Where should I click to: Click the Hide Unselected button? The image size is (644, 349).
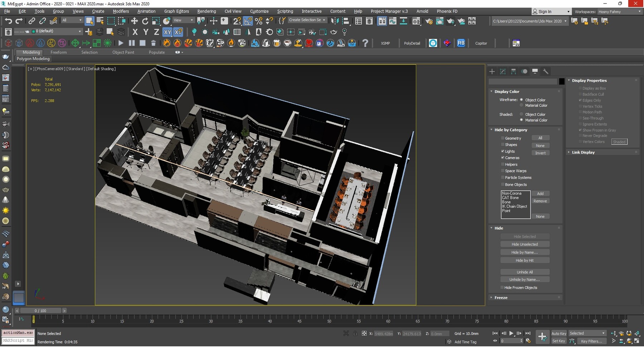[525, 244]
